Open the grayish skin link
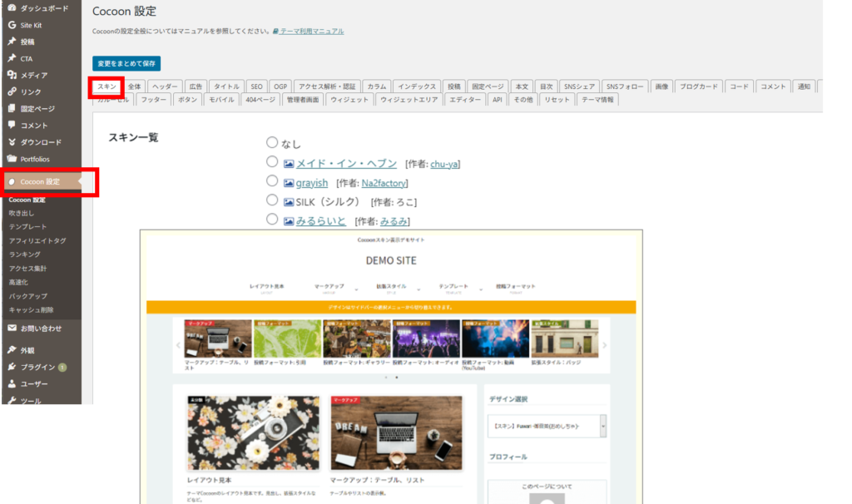 (x=312, y=183)
